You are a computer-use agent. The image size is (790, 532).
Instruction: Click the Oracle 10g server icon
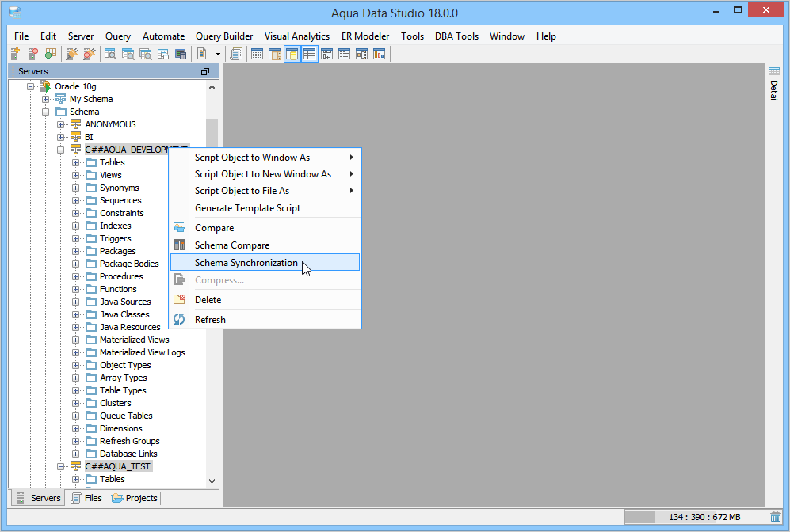[45, 86]
